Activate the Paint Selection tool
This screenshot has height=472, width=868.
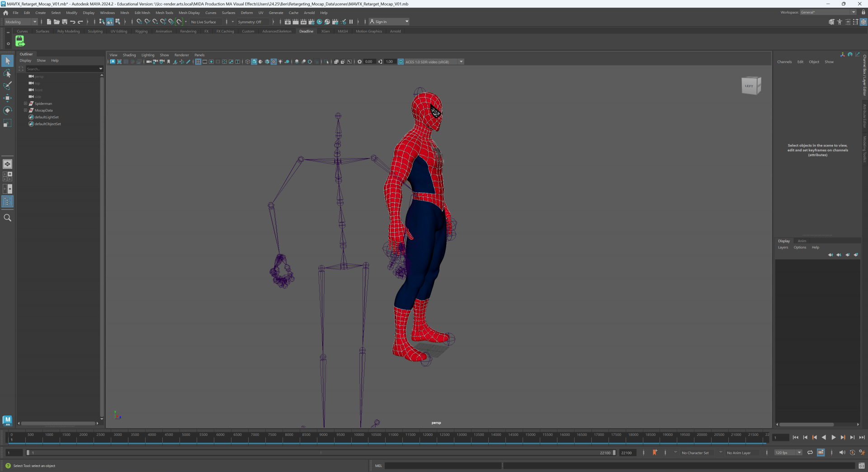[7, 85]
